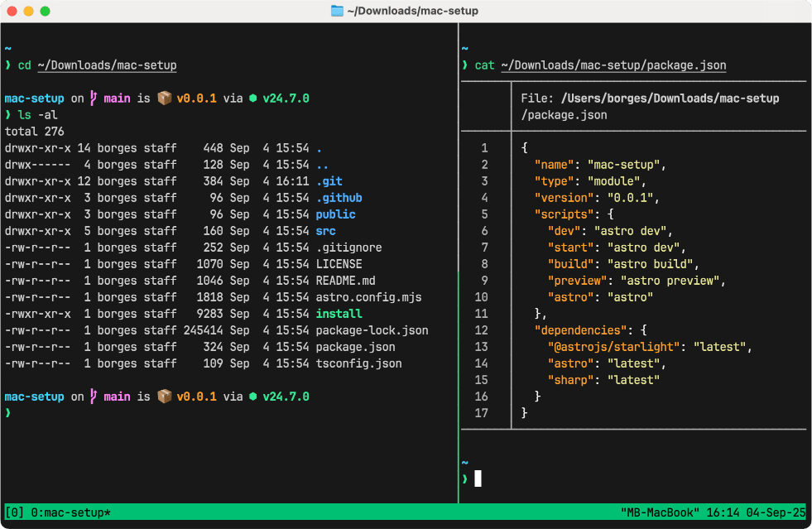Click the [0] tmux session indicator
This screenshot has width=812, height=529.
[x=15, y=513]
